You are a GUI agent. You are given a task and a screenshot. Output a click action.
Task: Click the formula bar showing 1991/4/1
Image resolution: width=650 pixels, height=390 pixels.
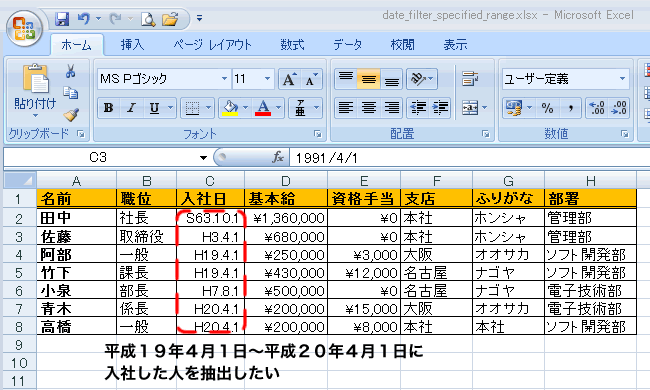point(469,158)
